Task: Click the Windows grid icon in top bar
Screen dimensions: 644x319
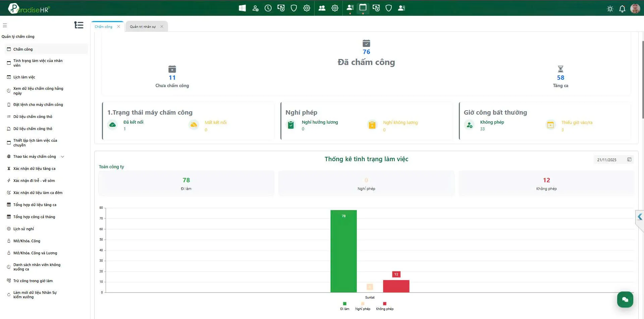Action: (242, 8)
